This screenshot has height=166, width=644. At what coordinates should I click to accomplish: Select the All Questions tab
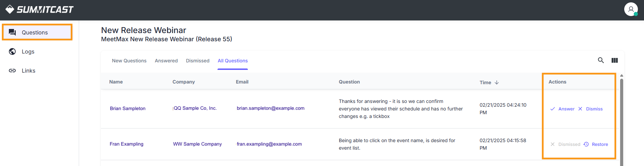[x=233, y=61]
